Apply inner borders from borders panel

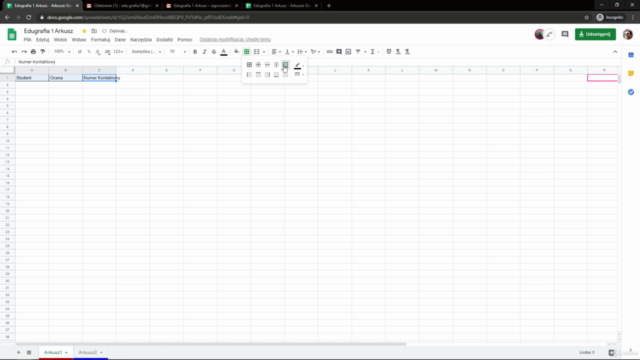(258, 65)
